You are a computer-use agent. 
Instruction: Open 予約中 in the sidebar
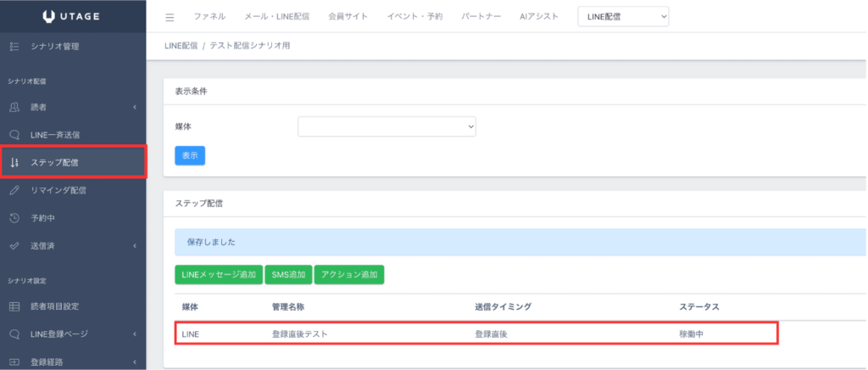pos(42,218)
